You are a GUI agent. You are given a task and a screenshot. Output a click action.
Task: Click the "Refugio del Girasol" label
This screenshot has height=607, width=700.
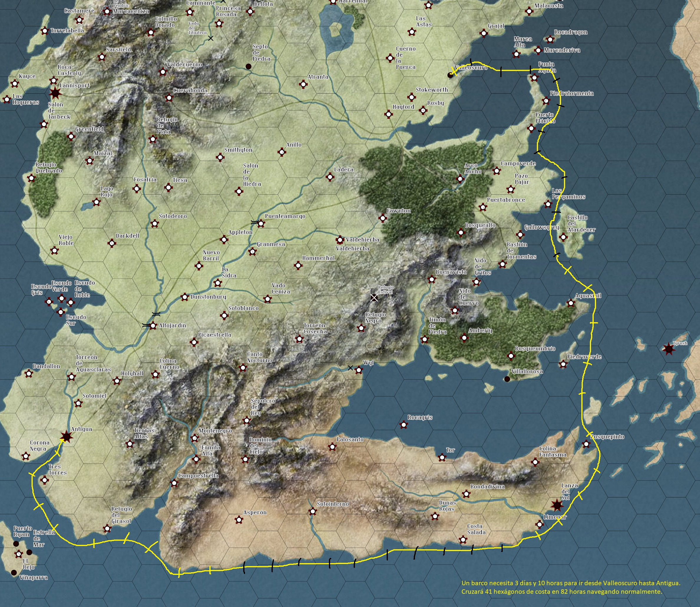click(x=121, y=515)
